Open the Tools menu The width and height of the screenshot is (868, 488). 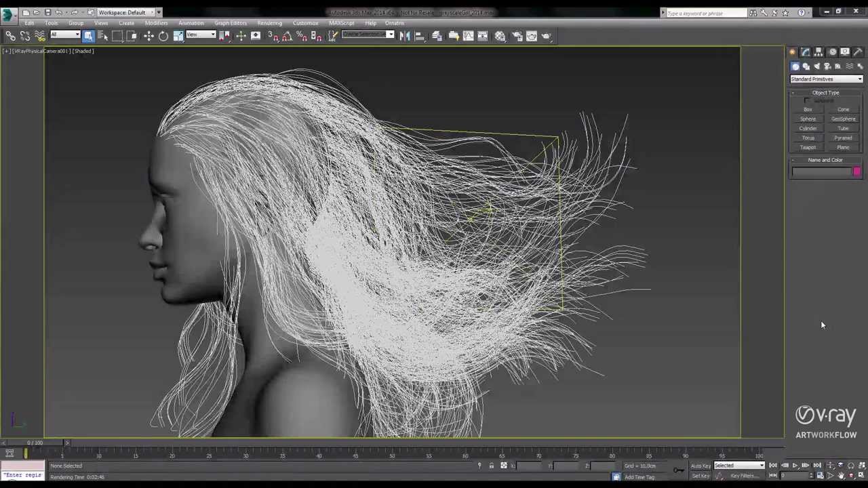tap(51, 23)
